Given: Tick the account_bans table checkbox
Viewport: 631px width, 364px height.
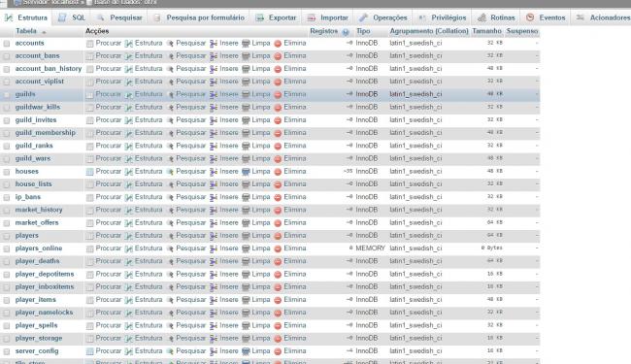Looking at the screenshot, I should point(7,56).
